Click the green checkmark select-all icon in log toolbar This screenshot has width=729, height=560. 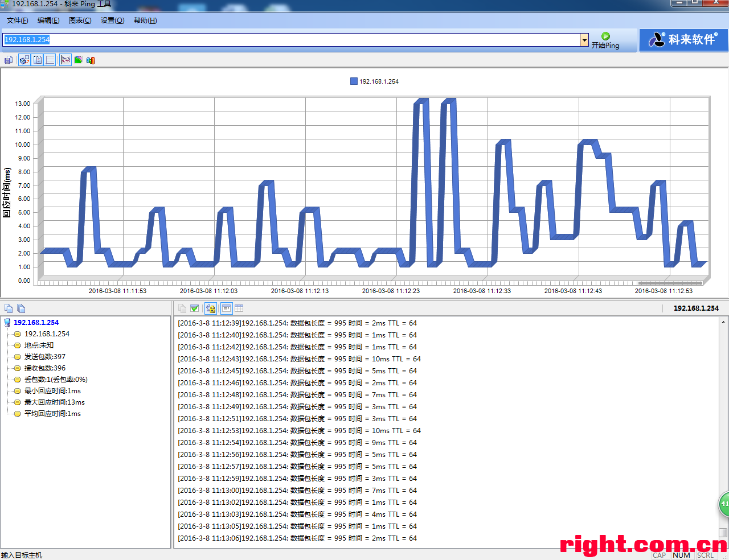click(x=195, y=308)
